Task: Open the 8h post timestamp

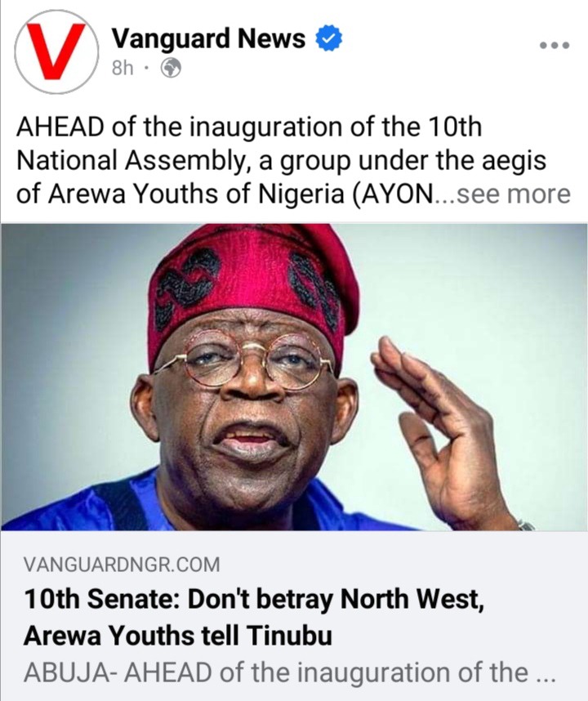Action: (122, 69)
